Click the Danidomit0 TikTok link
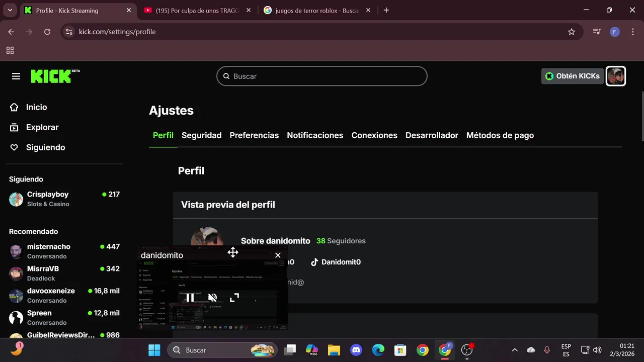The width and height of the screenshot is (644, 362). (x=336, y=262)
